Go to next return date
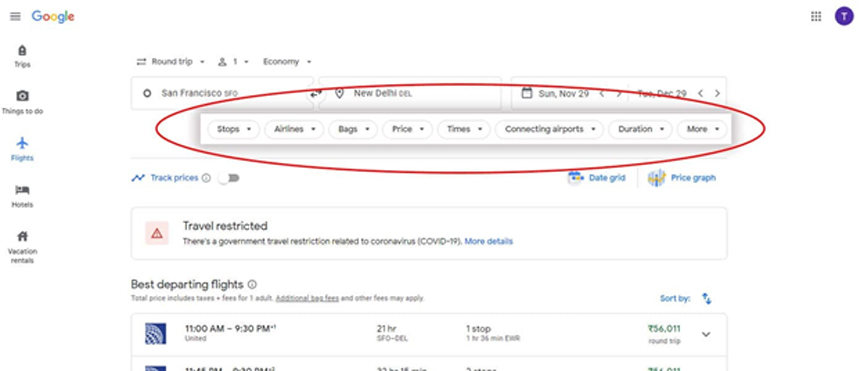 pos(717,94)
